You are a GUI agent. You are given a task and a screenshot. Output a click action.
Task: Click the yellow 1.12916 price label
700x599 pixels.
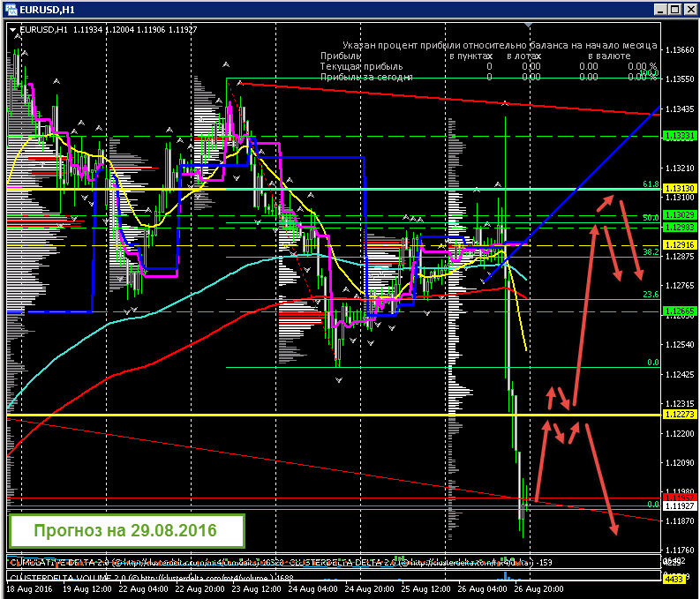[x=680, y=245]
